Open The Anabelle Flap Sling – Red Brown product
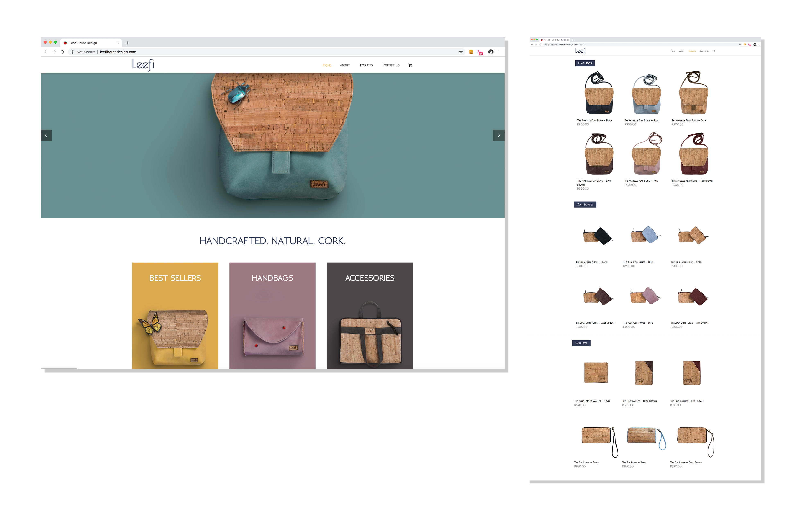 (x=692, y=181)
